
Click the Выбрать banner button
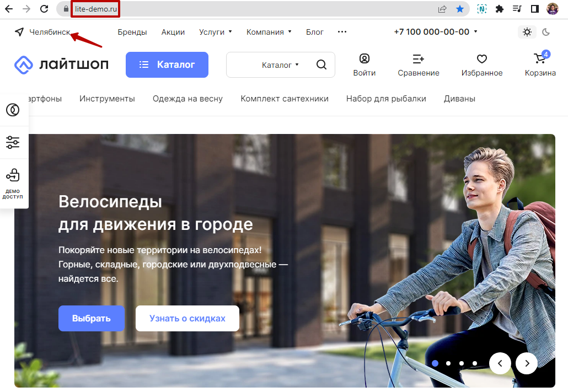coord(92,318)
